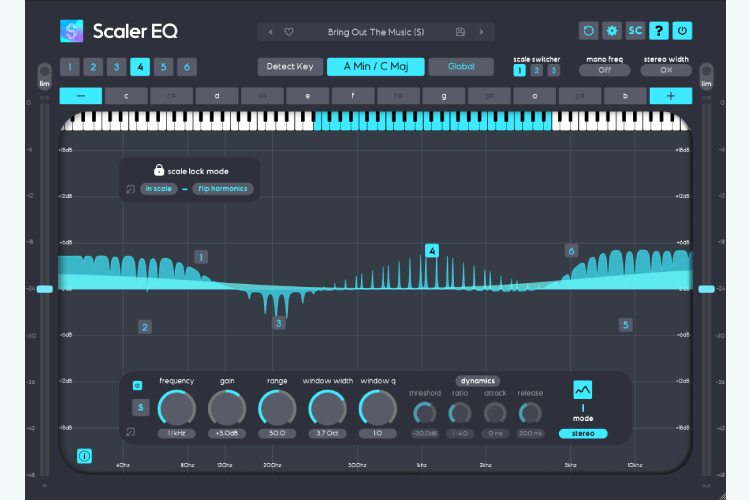The image size is (750, 500).
Task: Select band 2 tab
Action: [x=93, y=67]
